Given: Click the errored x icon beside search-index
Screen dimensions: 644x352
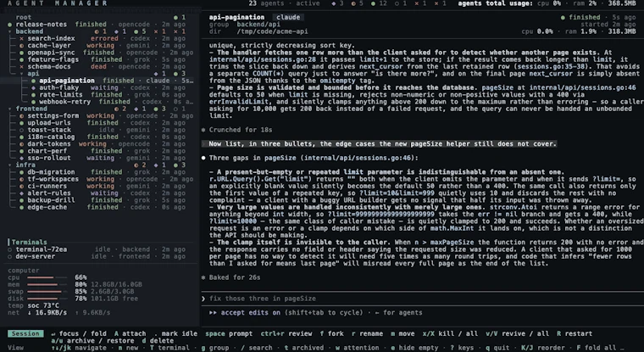Looking at the screenshot, I should click(x=21, y=39).
